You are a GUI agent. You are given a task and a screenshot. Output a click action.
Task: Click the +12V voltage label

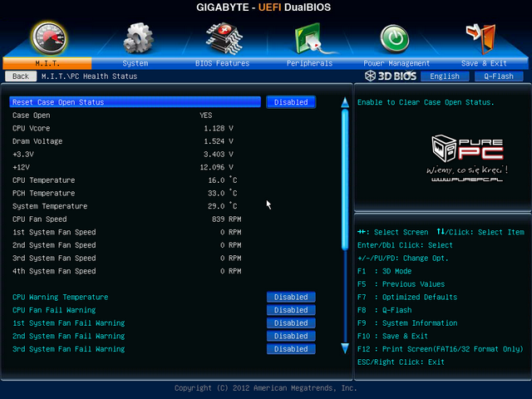[x=21, y=167]
